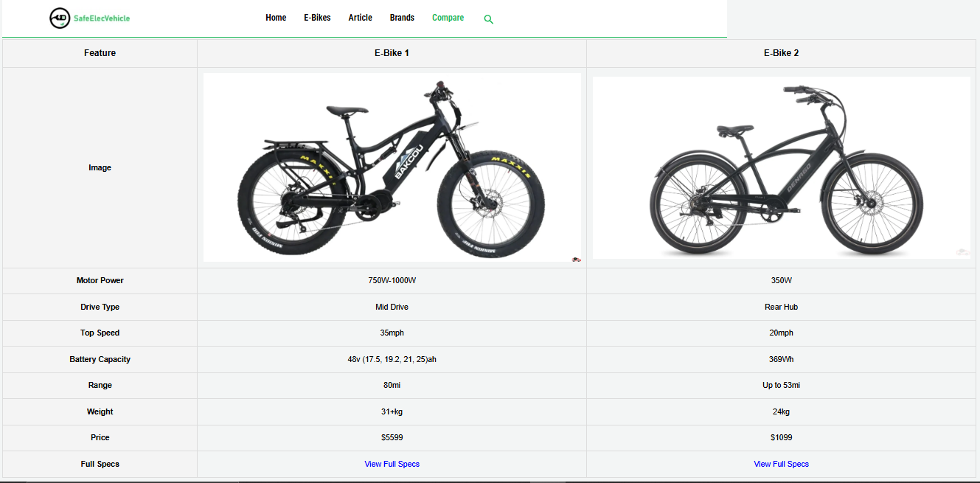Click the Mid Drive cell
The height and width of the screenshot is (483, 980).
(x=392, y=307)
